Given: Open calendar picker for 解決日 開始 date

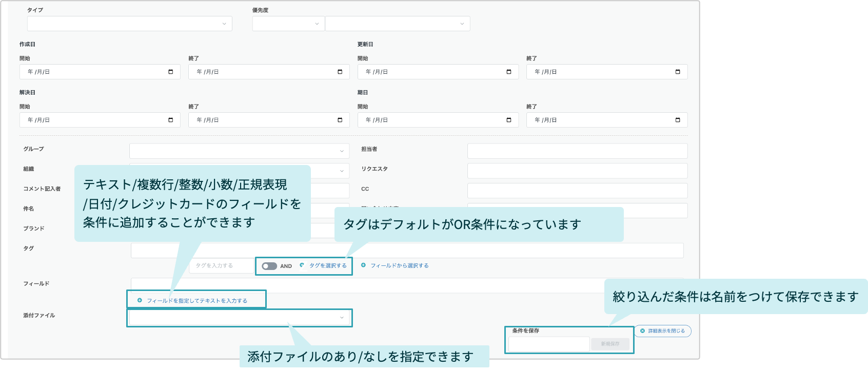Looking at the screenshot, I should click(171, 120).
